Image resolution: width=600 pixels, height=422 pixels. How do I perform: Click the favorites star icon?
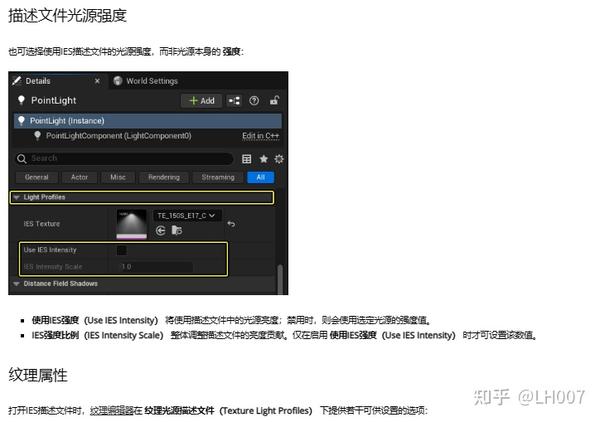click(x=264, y=159)
